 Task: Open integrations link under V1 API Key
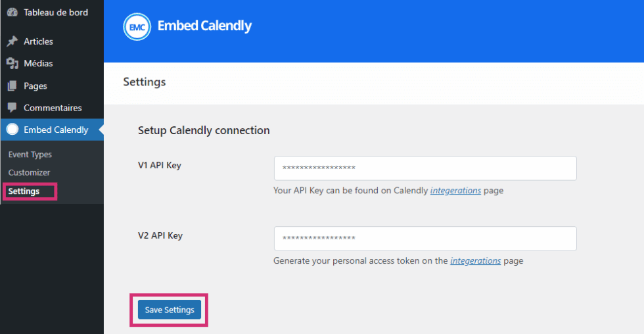(x=455, y=191)
